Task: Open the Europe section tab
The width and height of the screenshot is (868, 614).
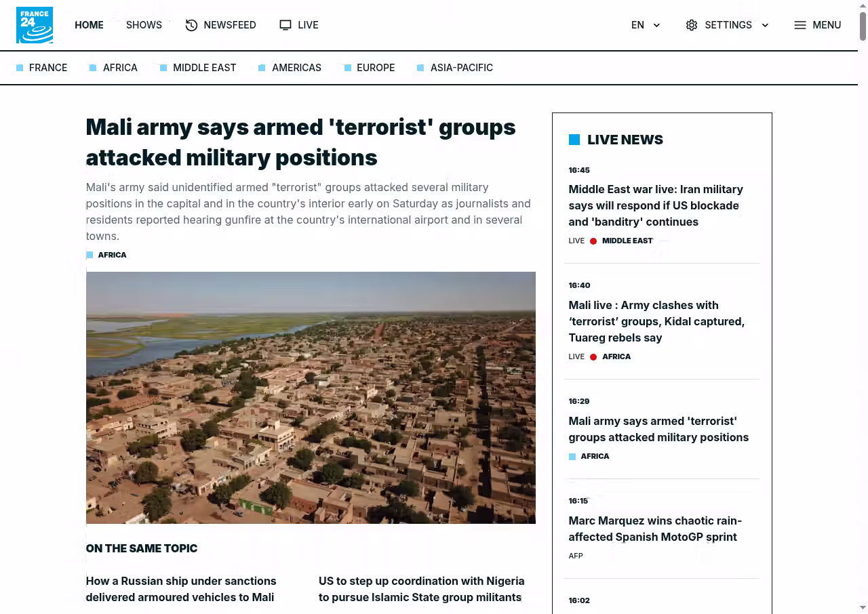Action: 375,68
